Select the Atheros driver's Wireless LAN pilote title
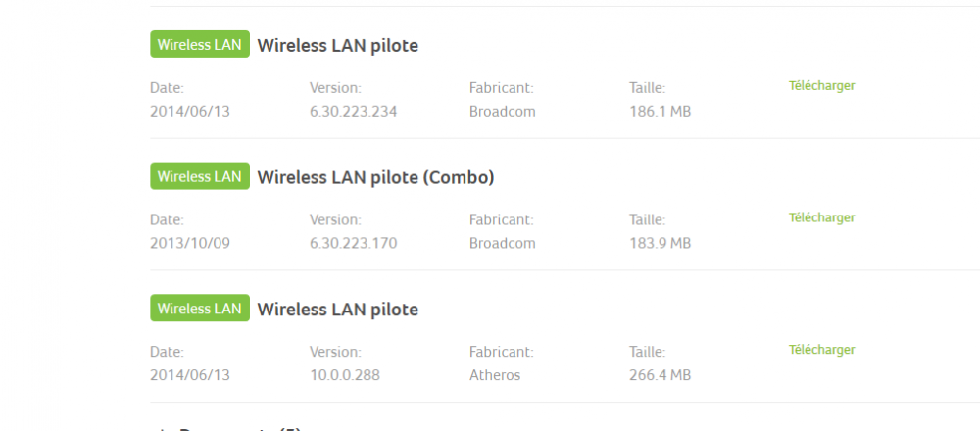Screen dimensions: 980x431 click(337, 310)
